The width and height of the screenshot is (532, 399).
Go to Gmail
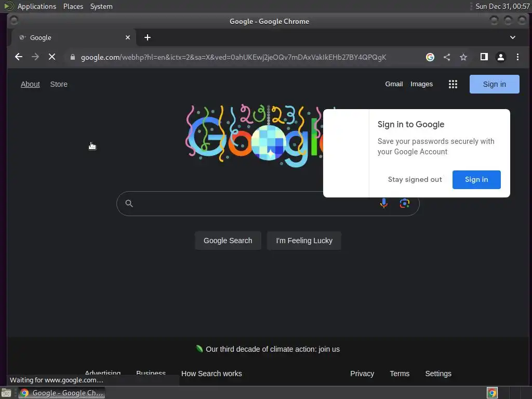point(394,84)
